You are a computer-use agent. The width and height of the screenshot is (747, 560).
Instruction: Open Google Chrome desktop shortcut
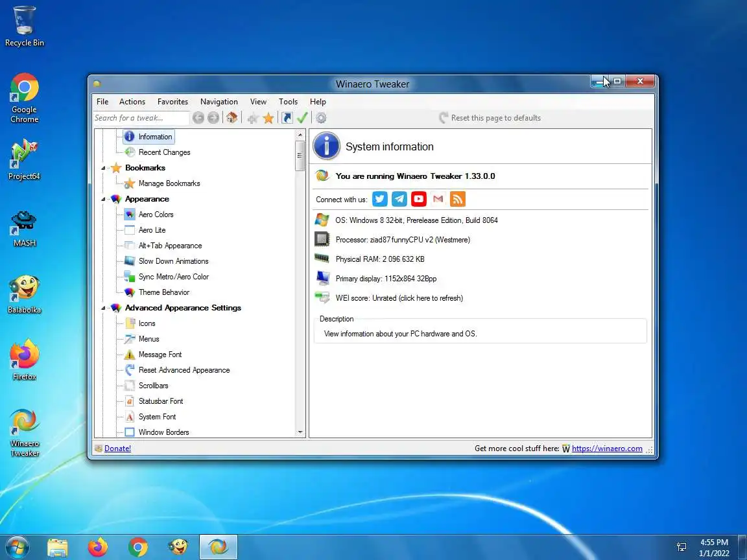coord(24,99)
